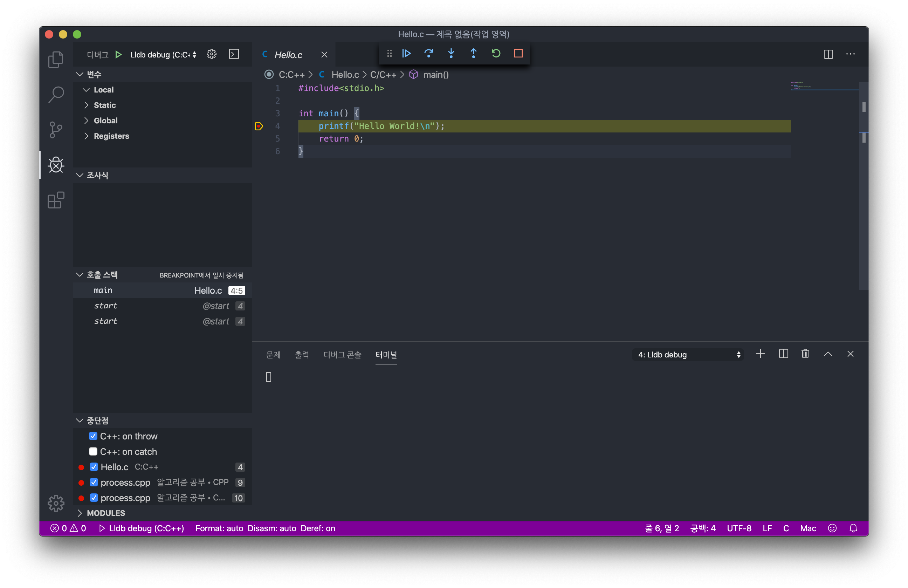Click the Step Out arrow icon
Image resolution: width=908 pixels, height=588 pixels.
click(x=474, y=53)
